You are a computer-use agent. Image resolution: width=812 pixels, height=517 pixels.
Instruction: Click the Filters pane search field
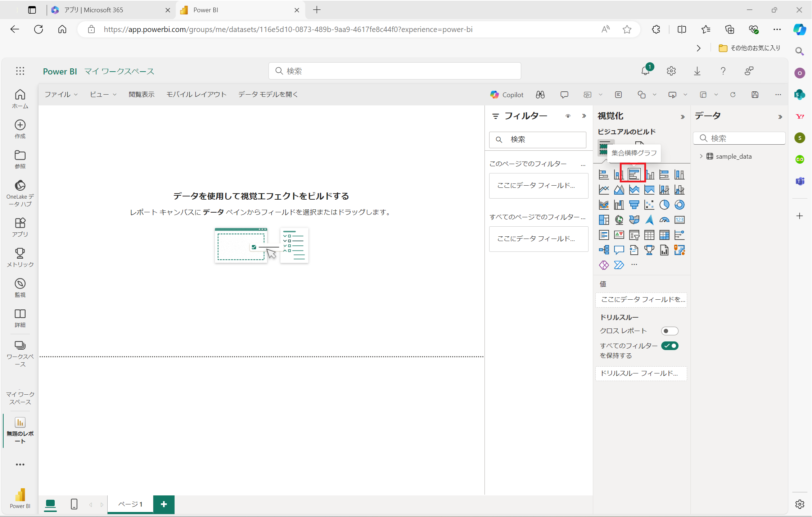[x=537, y=139]
